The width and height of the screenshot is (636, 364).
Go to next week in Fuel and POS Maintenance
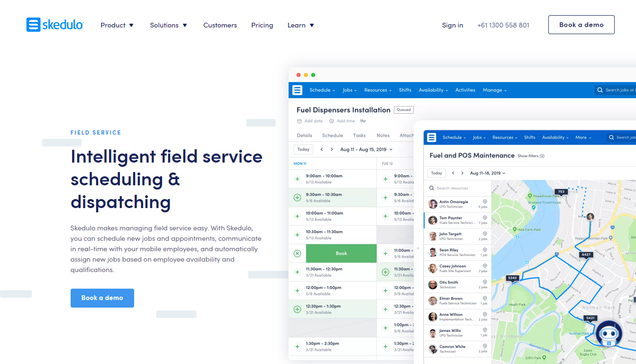click(462, 173)
